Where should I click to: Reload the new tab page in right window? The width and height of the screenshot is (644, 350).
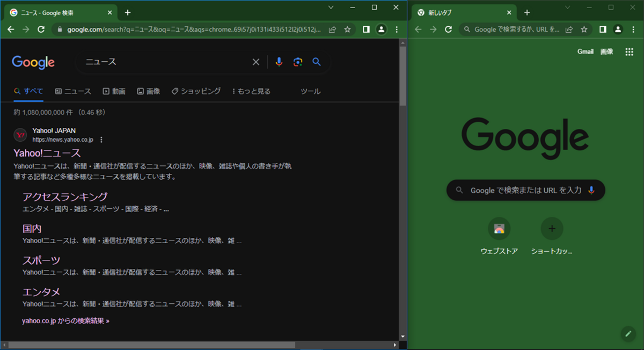point(448,30)
